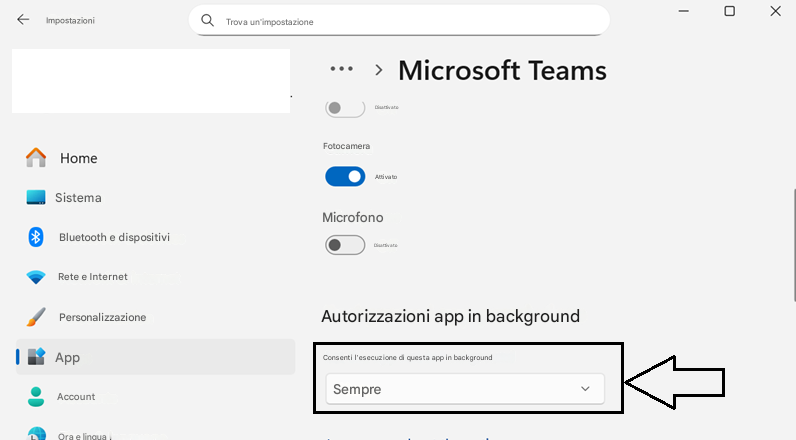Turn off the Fotocamera toggle
Image resolution: width=796 pixels, height=440 pixels.
[345, 177]
